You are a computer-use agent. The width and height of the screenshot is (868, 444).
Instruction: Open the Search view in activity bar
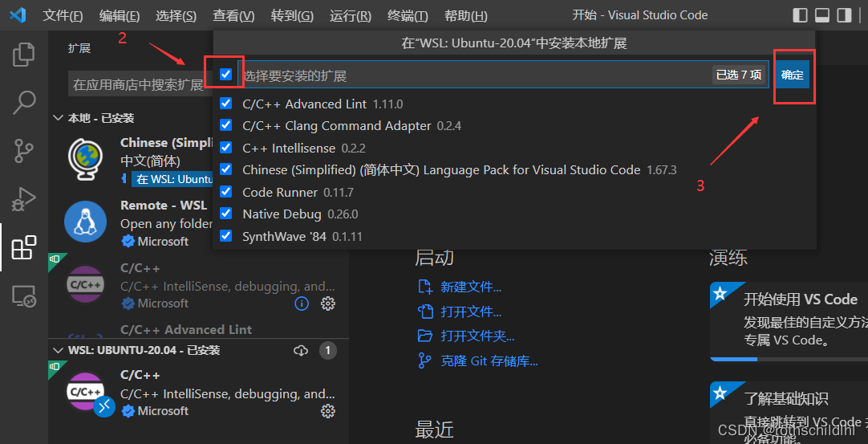[24, 103]
